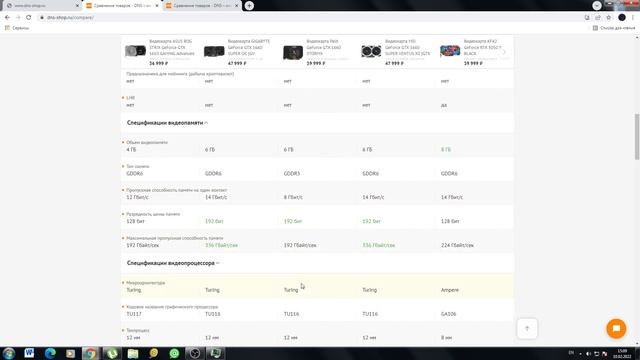Reload the dns-shop compare page
640x360 pixels.
coord(29,18)
